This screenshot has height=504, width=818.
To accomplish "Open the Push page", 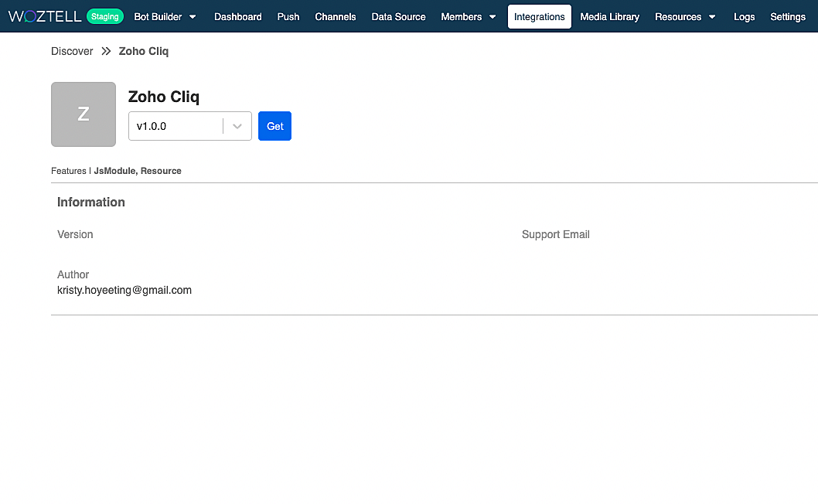I will coord(288,17).
